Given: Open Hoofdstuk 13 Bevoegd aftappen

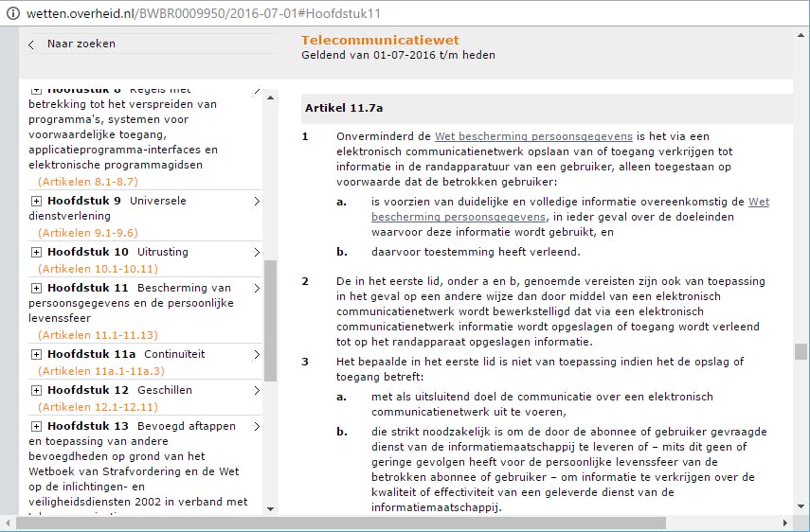Looking at the screenshot, I should (141, 426).
